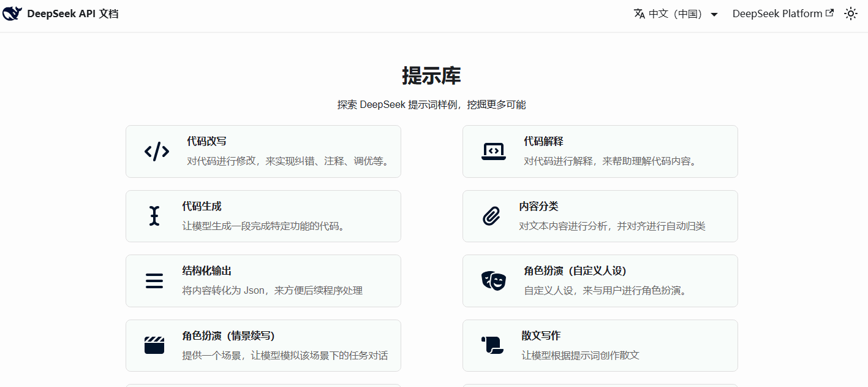Click the scroll icon for 散文写作

[492, 345]
